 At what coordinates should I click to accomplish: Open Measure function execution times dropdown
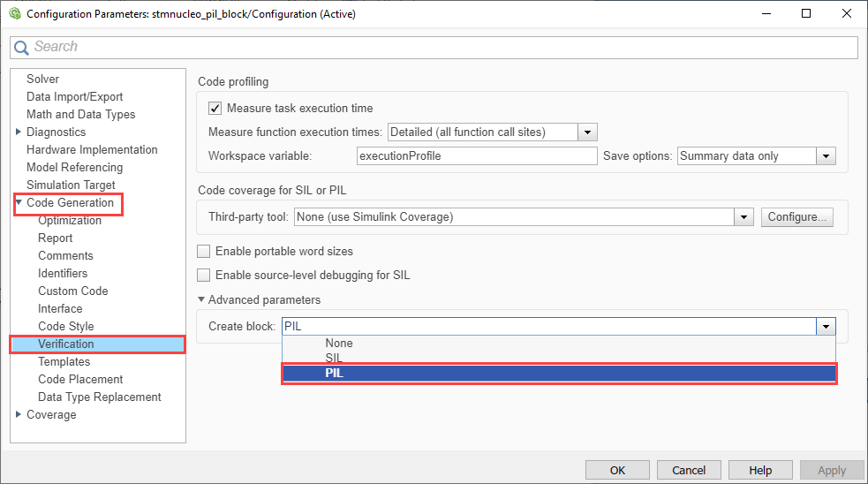click(587, 132)
